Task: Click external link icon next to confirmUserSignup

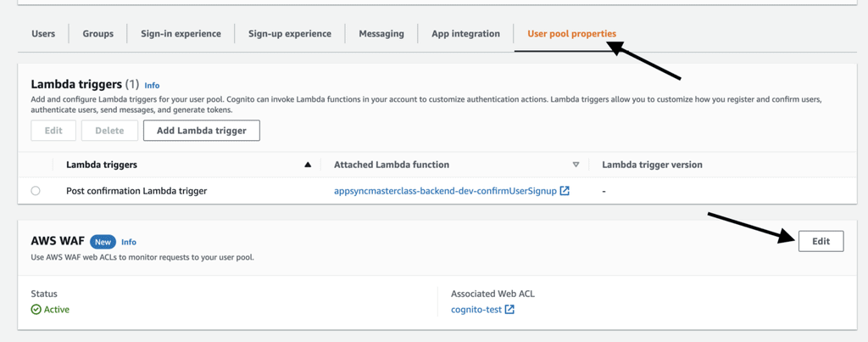Action: tap(565, 191)
